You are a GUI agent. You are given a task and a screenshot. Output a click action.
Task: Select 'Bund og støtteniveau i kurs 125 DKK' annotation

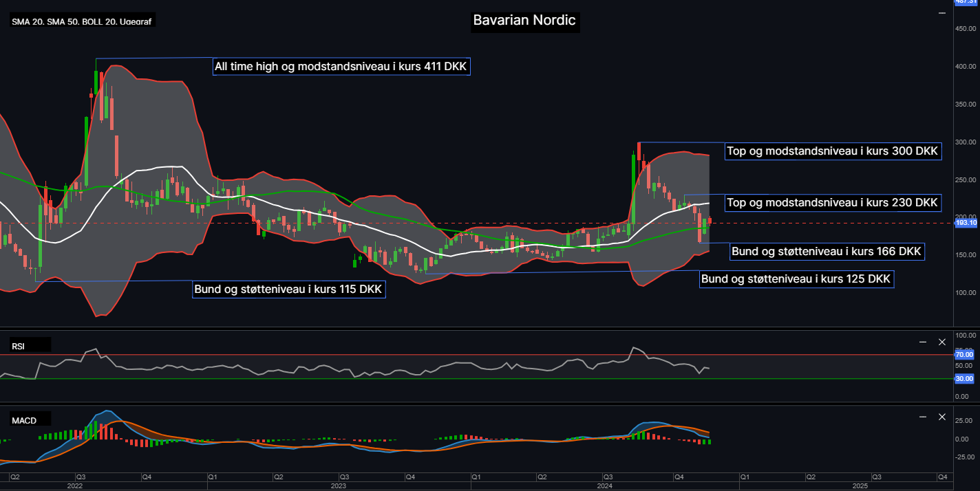point(796,279)
